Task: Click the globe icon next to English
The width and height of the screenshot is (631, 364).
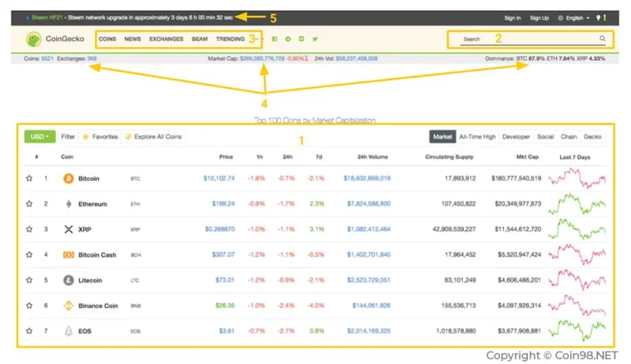Action: pos(560,17)
